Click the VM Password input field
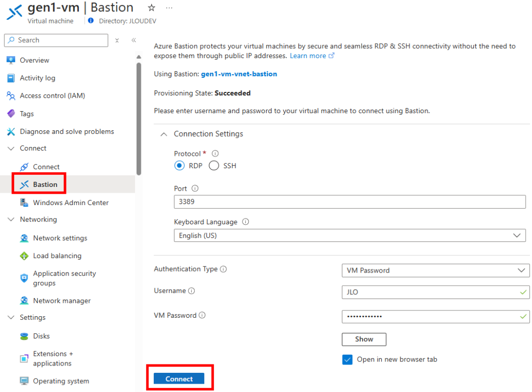This screenshot has height=392, width=532. point(435,317)
